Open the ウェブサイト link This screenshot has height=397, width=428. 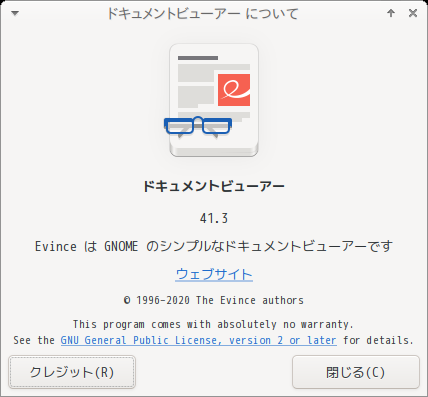(214, 274)
